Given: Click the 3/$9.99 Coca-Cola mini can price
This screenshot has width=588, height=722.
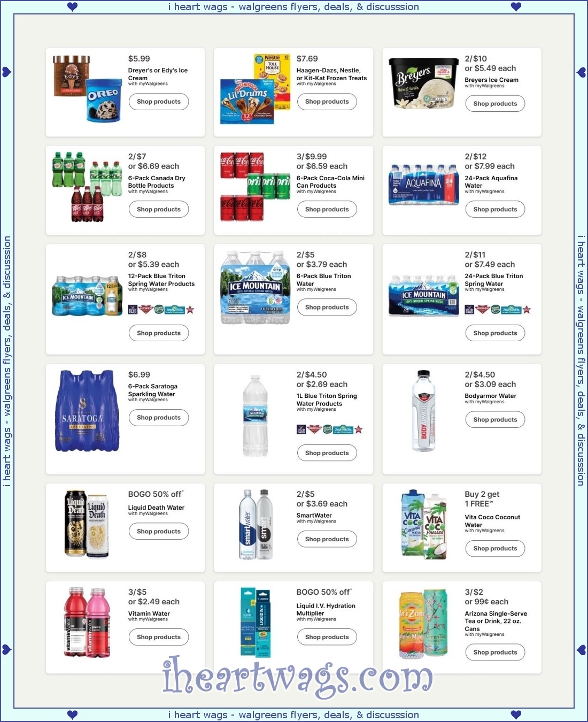Looking at the screenshot, I should pyautogui.click(x=312, y=157).
